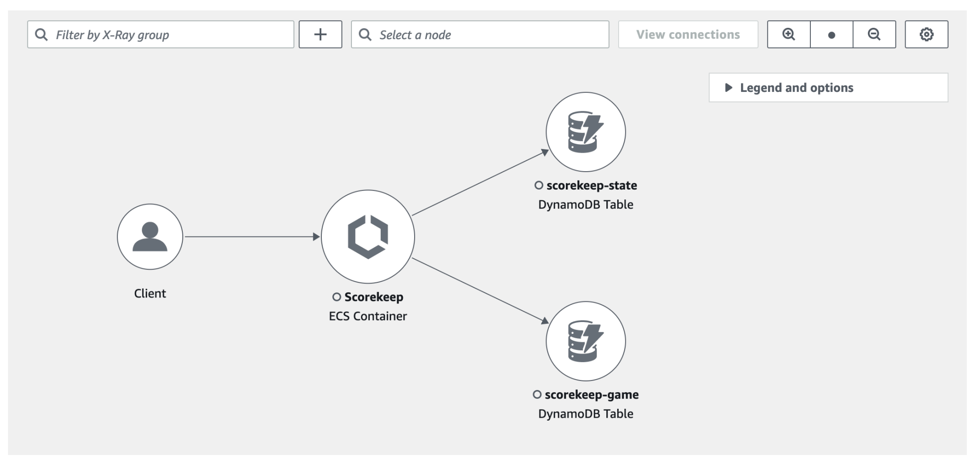Viewport: 980px width, 463px height.
Task: Click the scorekeep-game label text
Action: point(592,395)
